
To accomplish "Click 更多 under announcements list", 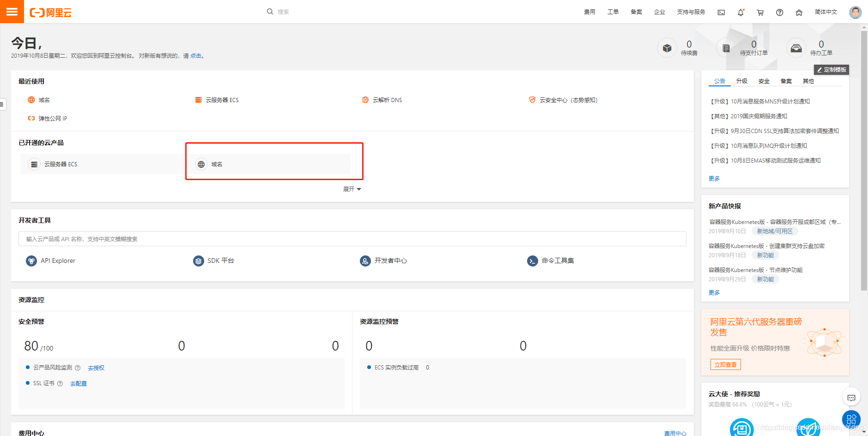I will click(x=714, y=179).
